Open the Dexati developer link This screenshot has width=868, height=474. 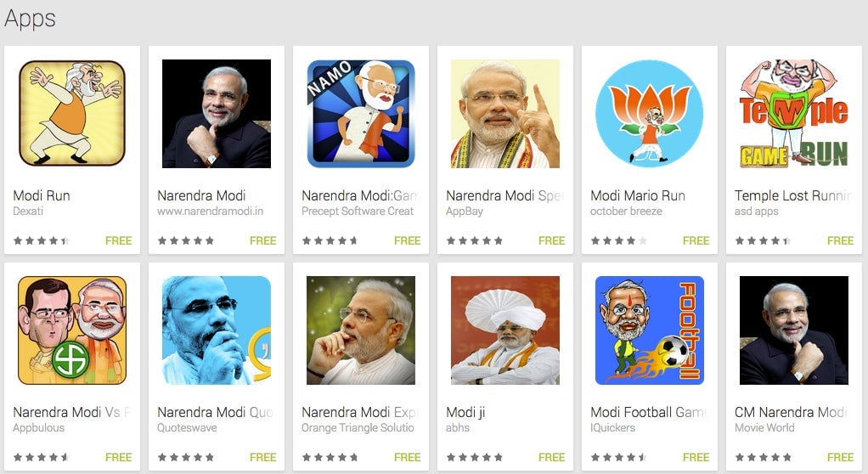coord(28,211)
